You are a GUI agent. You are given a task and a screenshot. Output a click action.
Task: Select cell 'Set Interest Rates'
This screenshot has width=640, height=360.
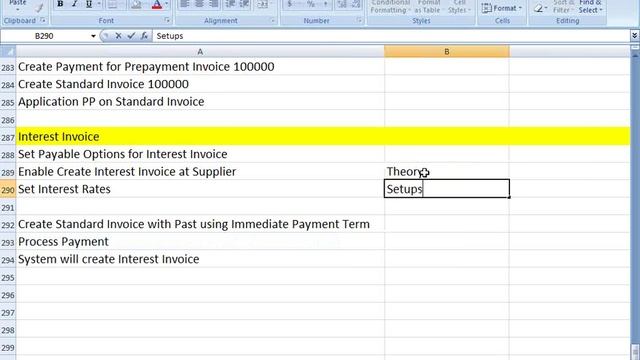click(x=200, y=189)
